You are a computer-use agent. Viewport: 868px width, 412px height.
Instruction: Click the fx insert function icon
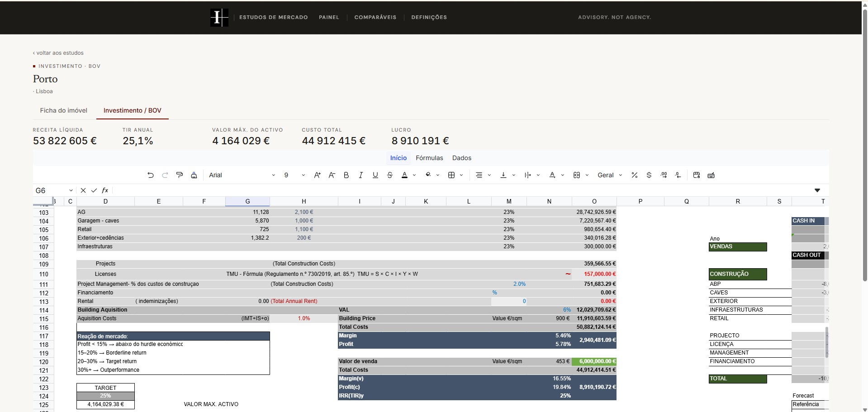(105, 190)
